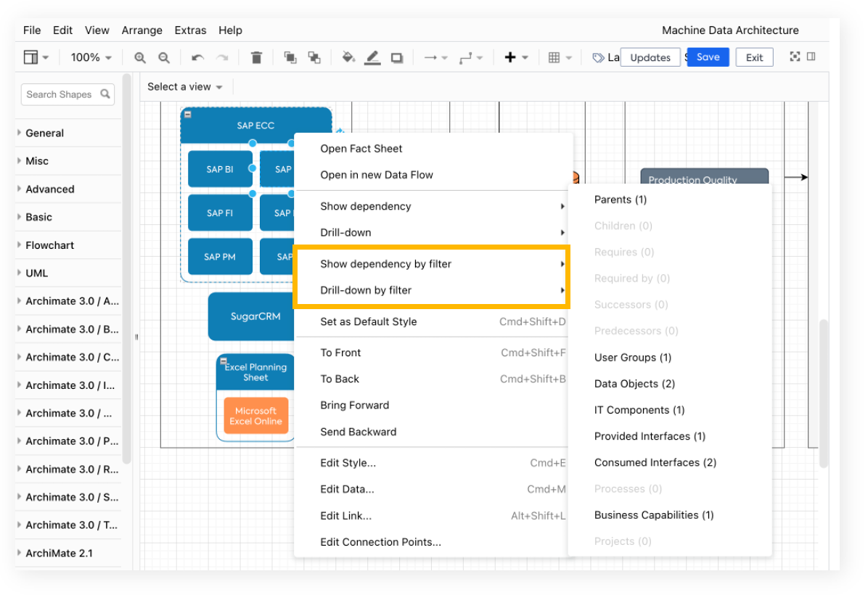Viewport: 868px width, 595px height.
Task: Open the line color pencil tool
Action: (x=372, y=57)
